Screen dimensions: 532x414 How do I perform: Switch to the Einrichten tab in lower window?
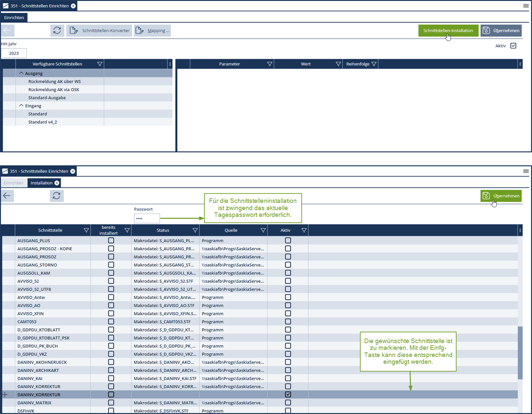pyautogui.click(x=13, y=183)
